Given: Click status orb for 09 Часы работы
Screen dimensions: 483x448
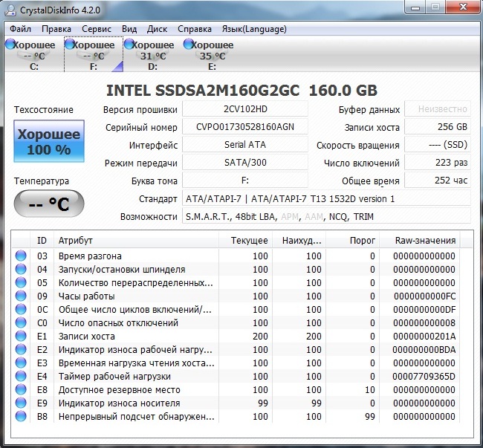Looking at the screenshot, I should pyautogui.click(x=21, y=296).
